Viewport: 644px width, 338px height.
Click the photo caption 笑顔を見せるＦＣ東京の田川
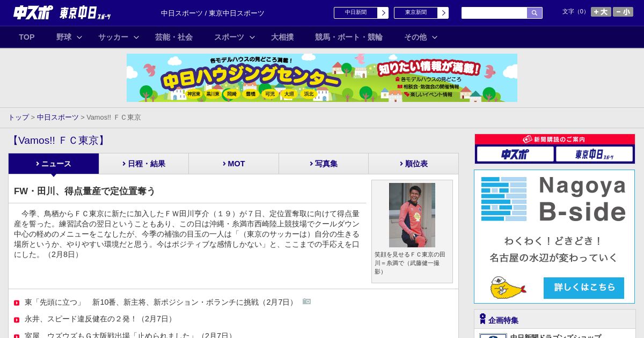410,263
